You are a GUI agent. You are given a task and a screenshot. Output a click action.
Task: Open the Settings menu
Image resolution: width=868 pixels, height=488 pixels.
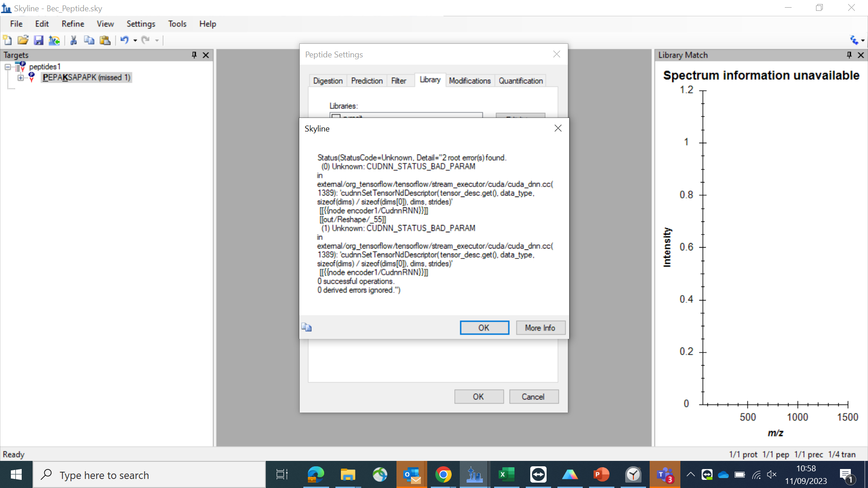click(x=141, y=24)
